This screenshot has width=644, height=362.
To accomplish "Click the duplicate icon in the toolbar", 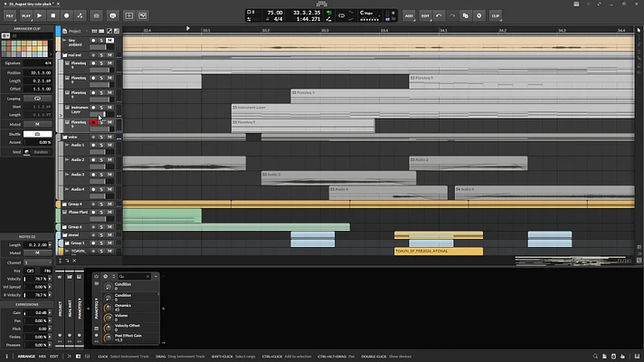I will (x=465, y=15).
